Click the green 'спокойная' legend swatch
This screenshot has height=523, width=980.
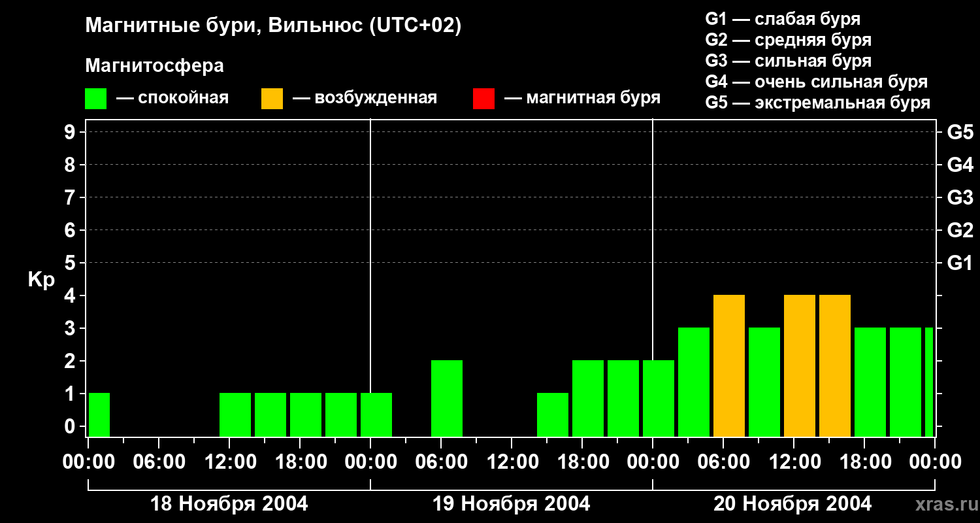pos(95,99)
